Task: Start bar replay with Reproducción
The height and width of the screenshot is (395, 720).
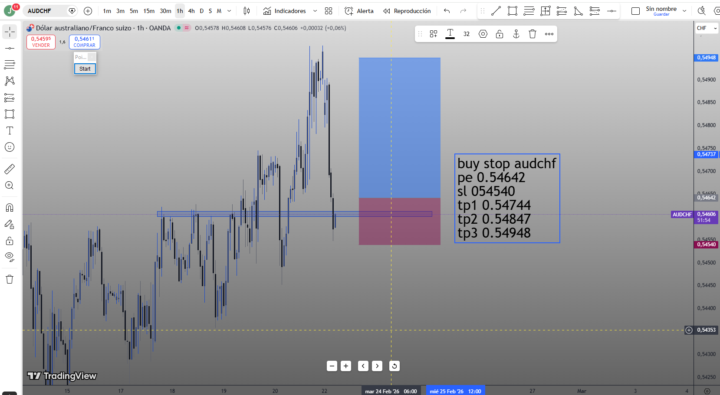Action: (407, 11)
